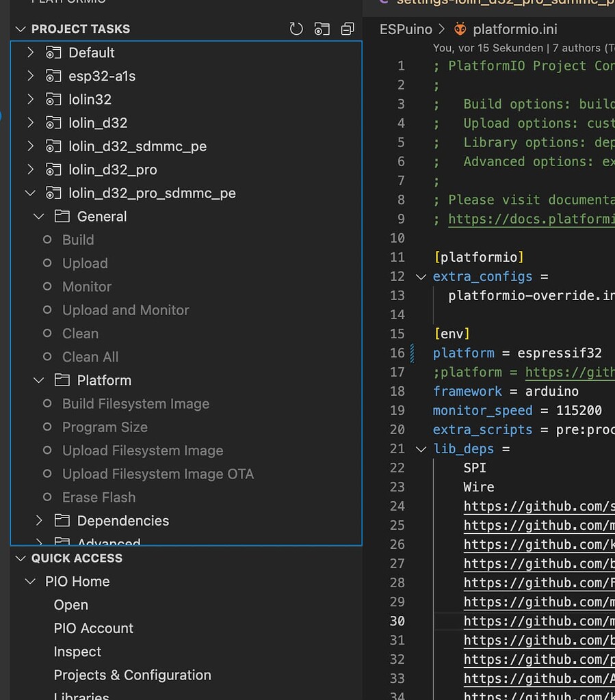Click the PlatformIO alien icon in breadcrumb

point(460,29)
